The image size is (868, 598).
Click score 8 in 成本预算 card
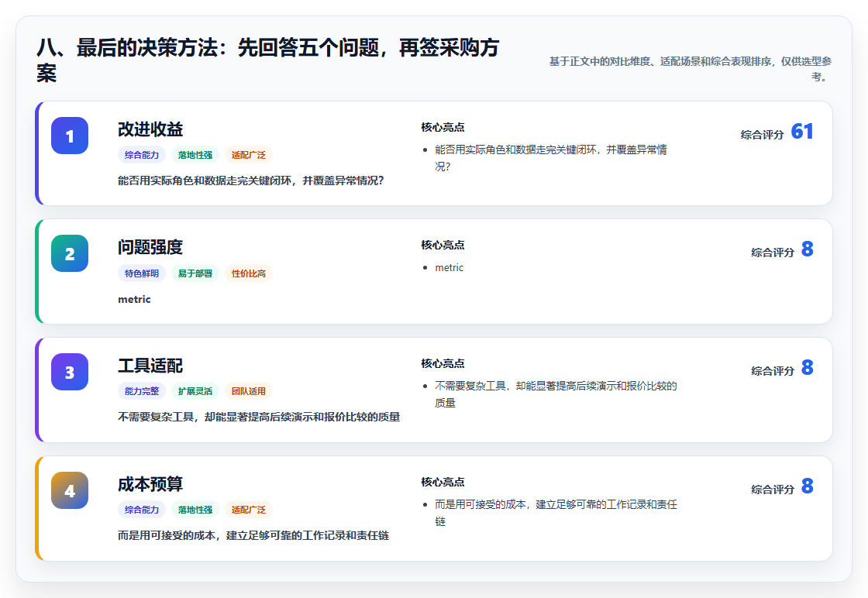coord(808,486)
